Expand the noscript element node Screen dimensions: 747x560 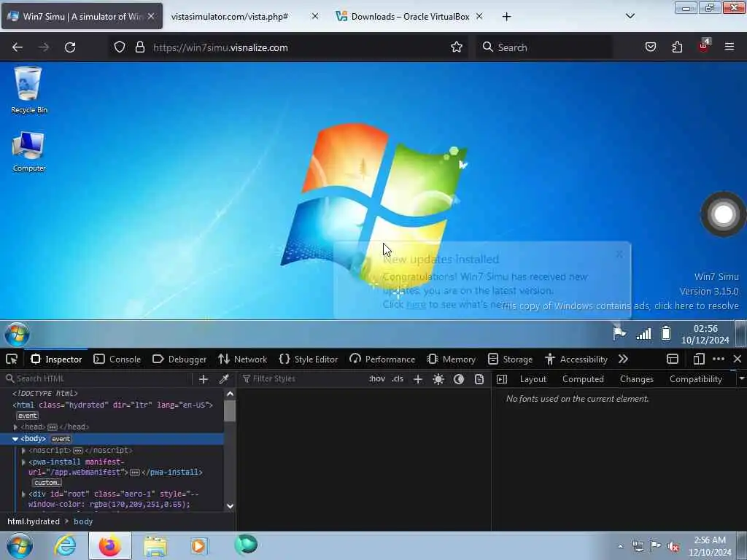pyautogui.click(x=23, y=451)
